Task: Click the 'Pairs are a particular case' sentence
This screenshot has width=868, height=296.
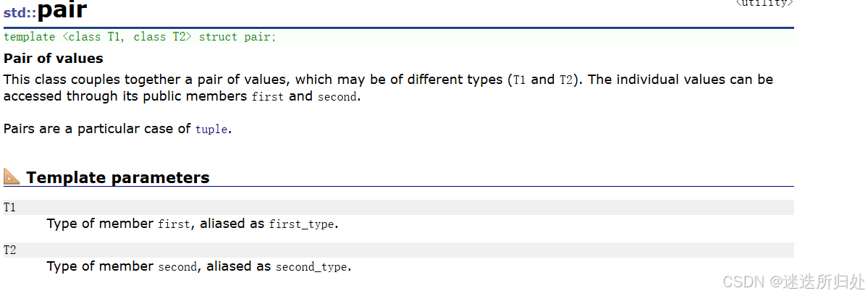Action: (117, 130)
